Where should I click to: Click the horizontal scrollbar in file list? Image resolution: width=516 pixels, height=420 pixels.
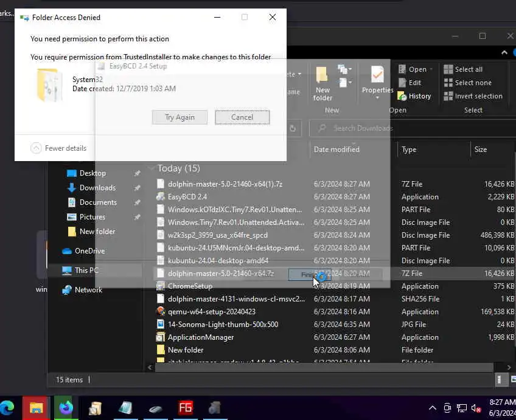point(324,367)
